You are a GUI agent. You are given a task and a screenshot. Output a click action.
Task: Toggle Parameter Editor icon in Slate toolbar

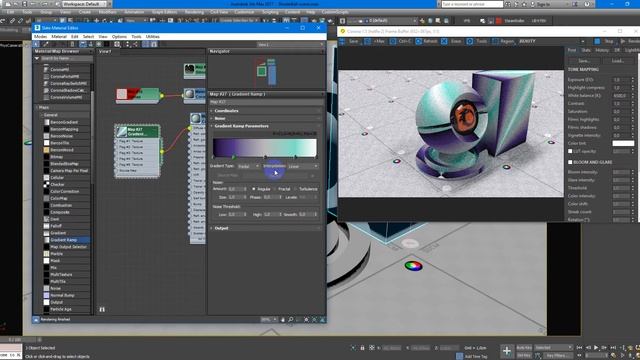154,44
